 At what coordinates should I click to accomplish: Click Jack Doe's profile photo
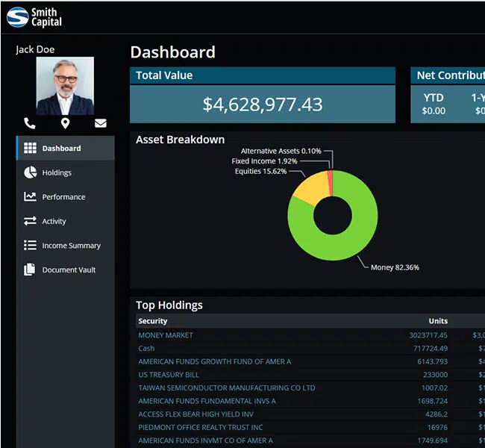pyautogui.click(x=65, y=86)
